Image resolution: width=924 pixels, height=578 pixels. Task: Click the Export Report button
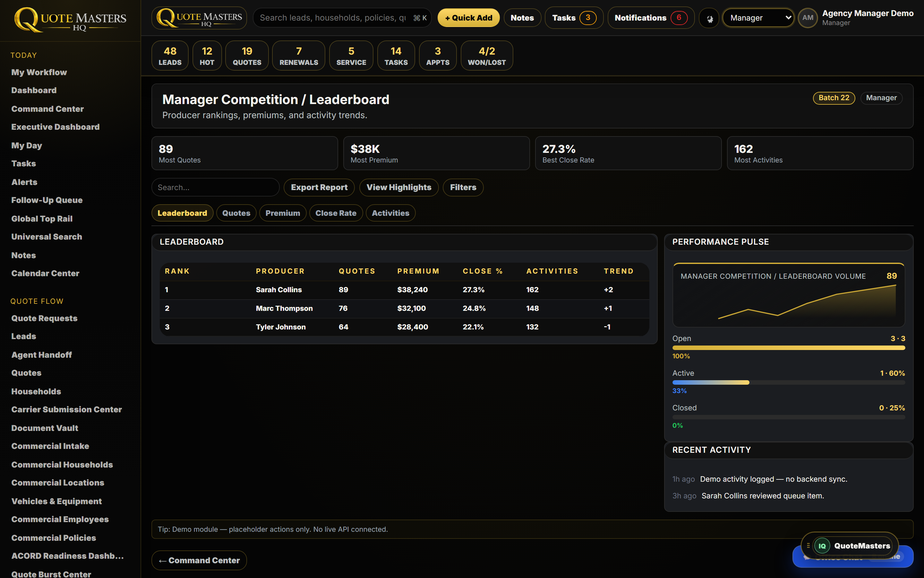(319, 187)
